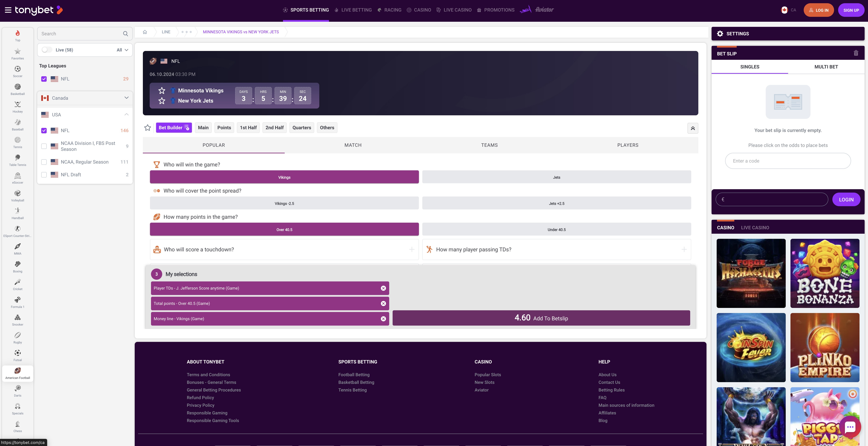Clear bet slip with trash icon
This screenshot has width=868, height=446.
856,53
